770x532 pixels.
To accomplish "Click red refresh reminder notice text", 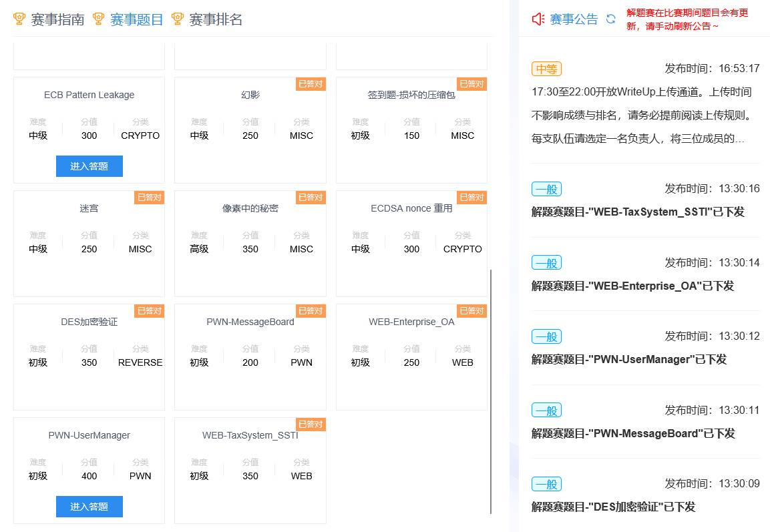I will (x=687, y=19).
